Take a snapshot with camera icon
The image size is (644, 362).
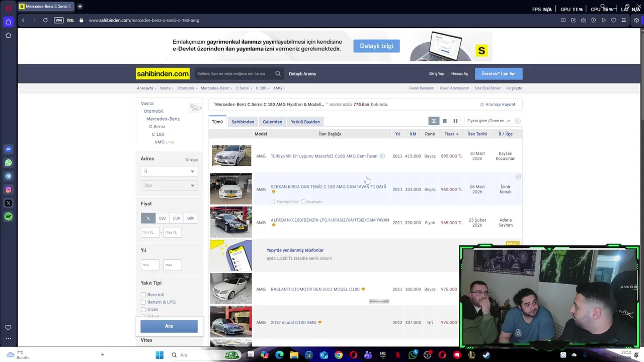[x=583, y=20]
